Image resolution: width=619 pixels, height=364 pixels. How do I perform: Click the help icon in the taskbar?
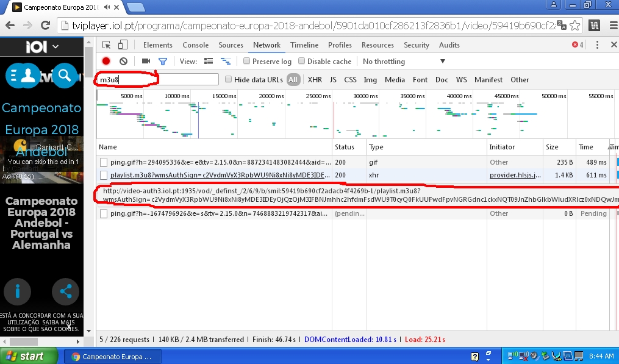(475, 357)
